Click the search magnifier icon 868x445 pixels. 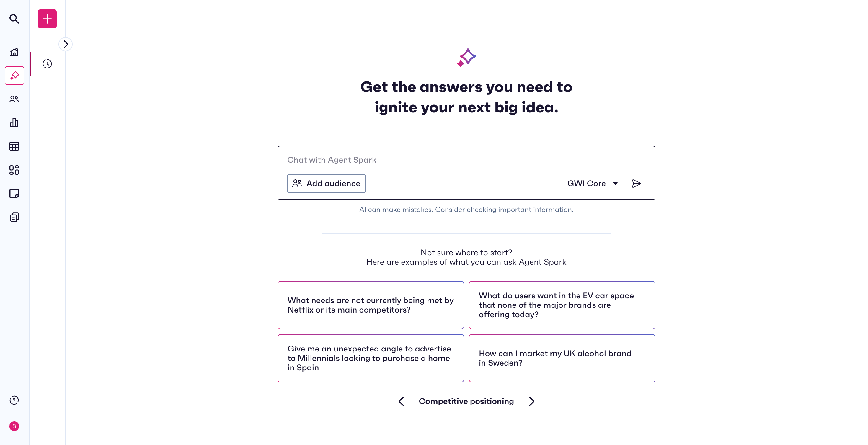(x=14, y=19)
